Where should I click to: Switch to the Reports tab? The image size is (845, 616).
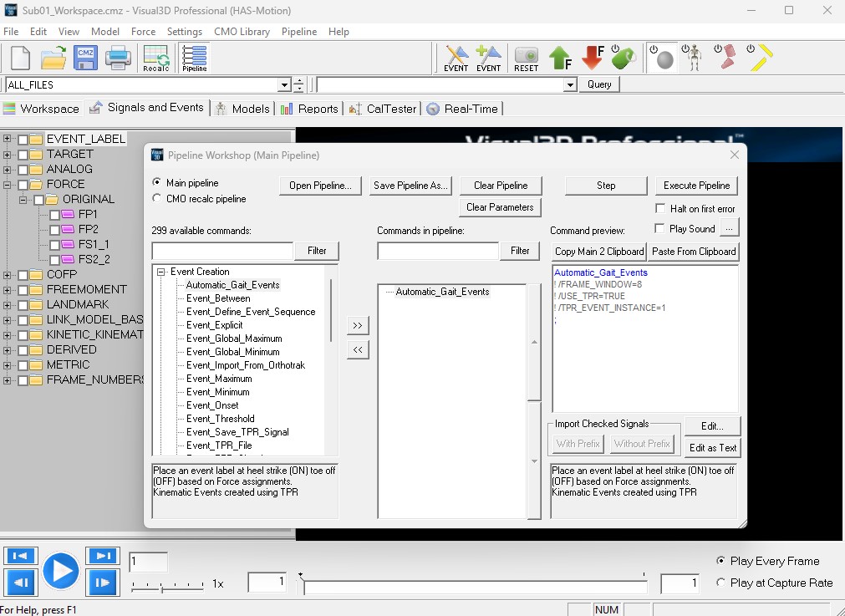tap(310, 109)
